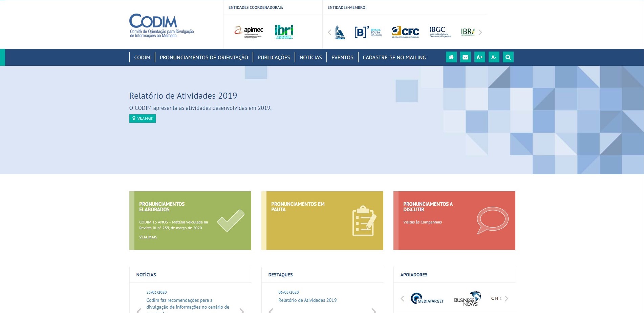Click the Cadastre-se no Mailing menu entry

pyautogui.click(x=394, y=57)
